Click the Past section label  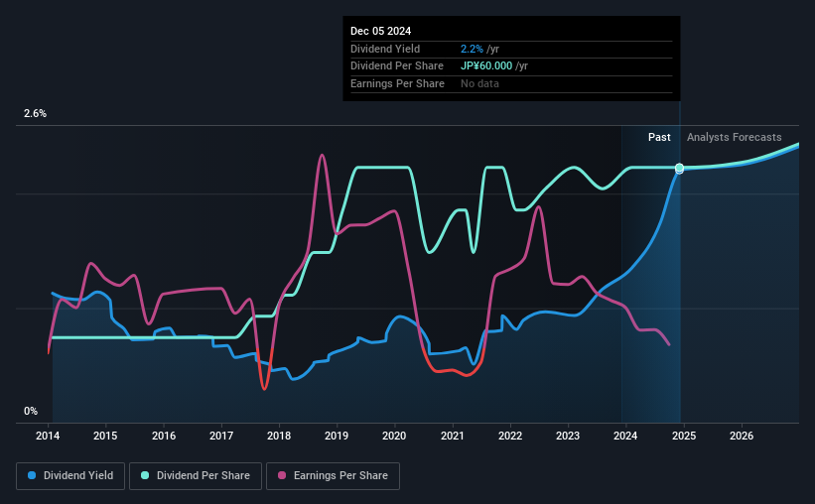[x=659, y=137]
